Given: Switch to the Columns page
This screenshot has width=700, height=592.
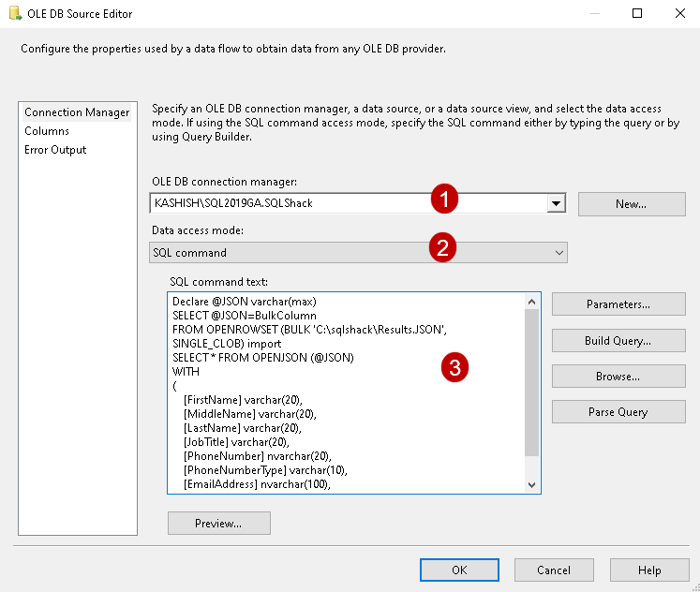Looking at the screenshot, I should pyautogui.click(x=47, y=131).
